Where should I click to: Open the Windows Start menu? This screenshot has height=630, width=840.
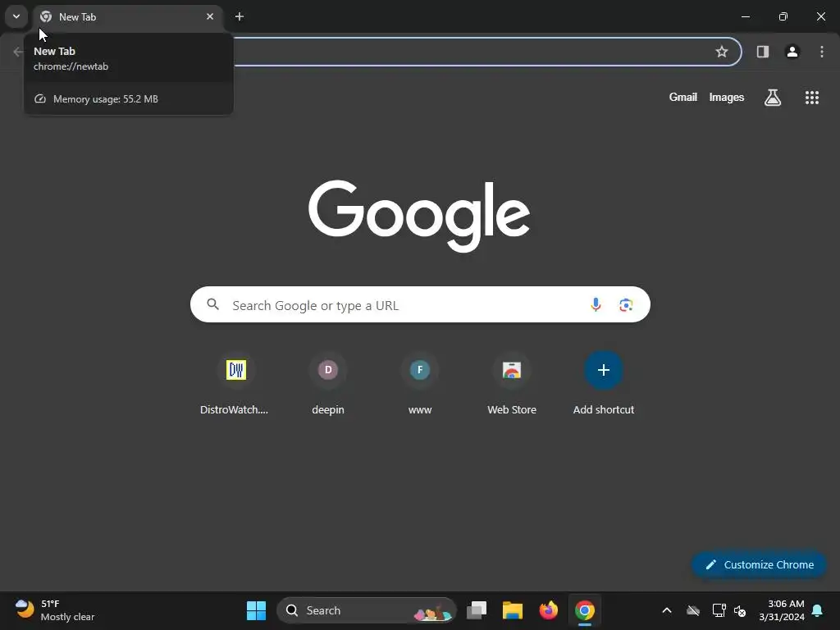tap(256, 610)
